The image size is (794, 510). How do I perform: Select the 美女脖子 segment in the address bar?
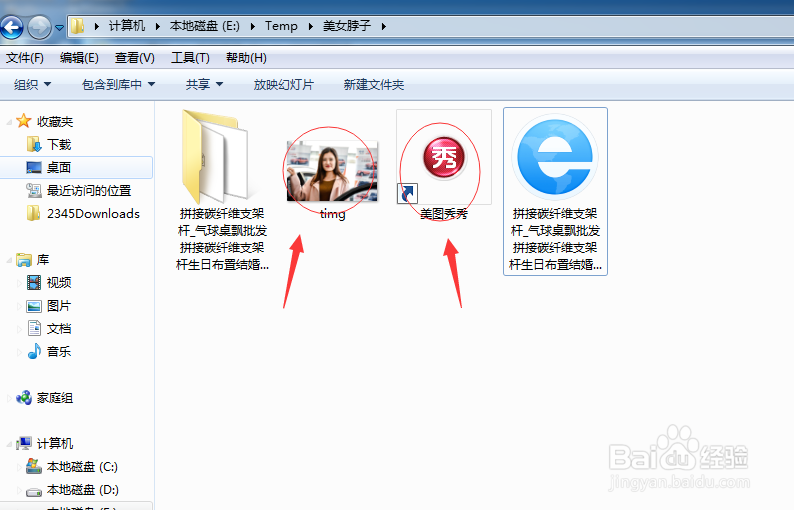pyautogui.click(x=347, y=26)
